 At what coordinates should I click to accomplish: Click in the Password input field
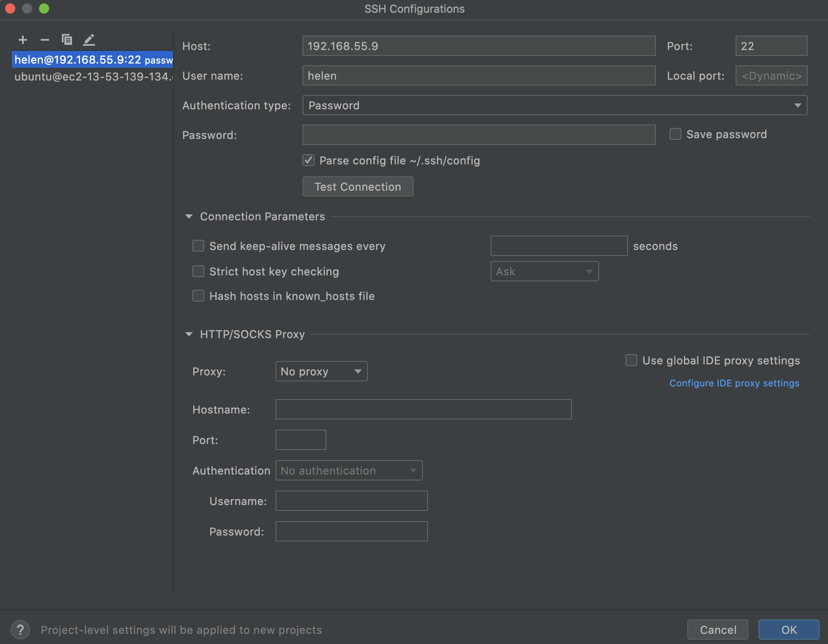pos(480,134)
